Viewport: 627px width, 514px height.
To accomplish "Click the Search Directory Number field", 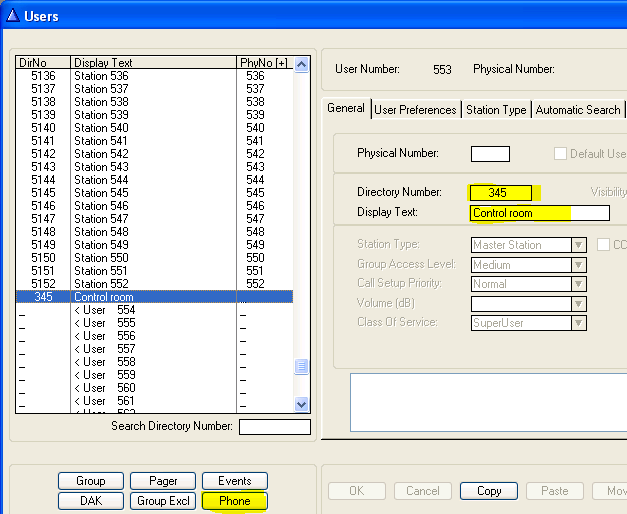I will point(274,427).
